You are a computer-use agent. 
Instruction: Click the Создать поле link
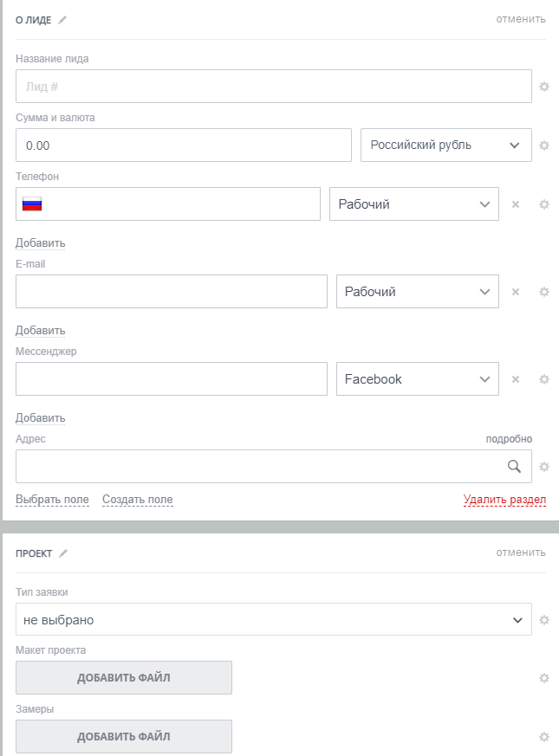point(138,500)
